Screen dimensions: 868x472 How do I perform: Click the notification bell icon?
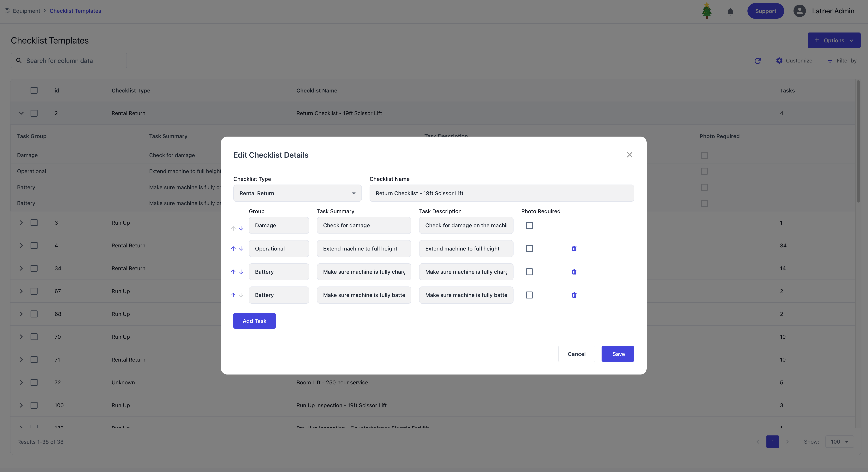pyautogui.click(x=730, y=11)
